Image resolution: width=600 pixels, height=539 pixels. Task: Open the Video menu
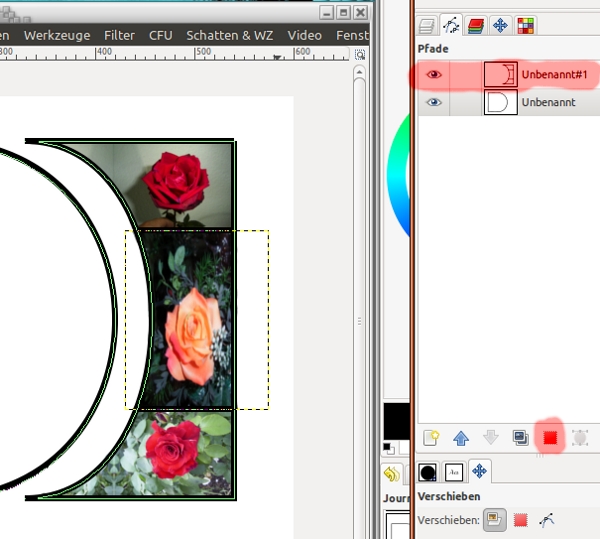click(305, 35)
